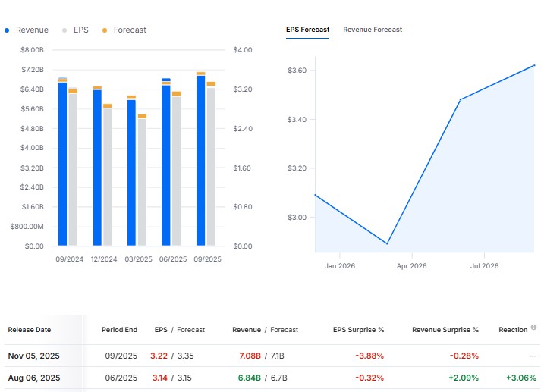Click the Revenue Surprise % column header

pos(445,330)
